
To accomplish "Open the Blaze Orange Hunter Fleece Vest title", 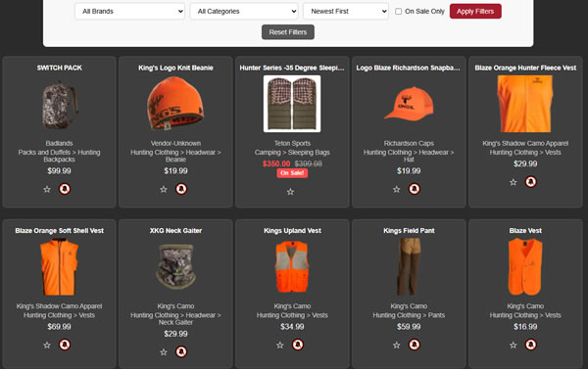I will coord(525,68).
